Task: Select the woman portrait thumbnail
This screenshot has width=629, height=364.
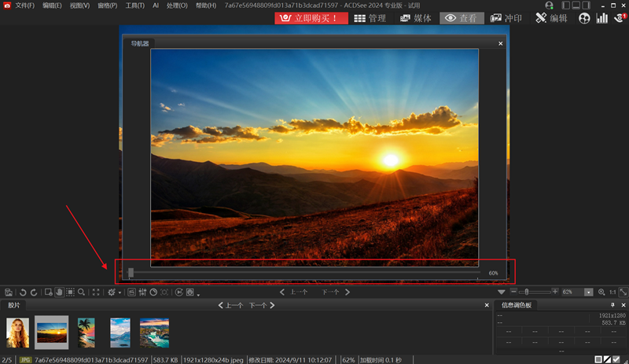Action: coord(17,333)
